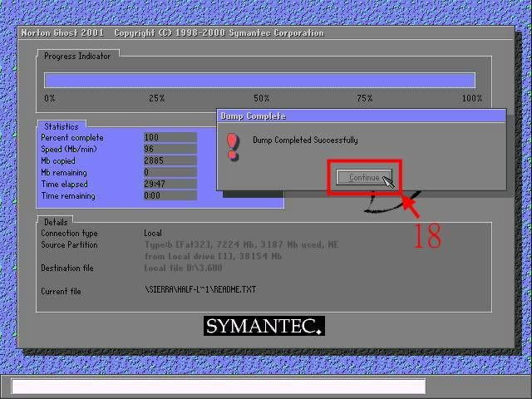The height and width of the screenshot is (399, 532).
Task: Click the 'Speed (Mb/min)' label
Action: click(69, 150)
